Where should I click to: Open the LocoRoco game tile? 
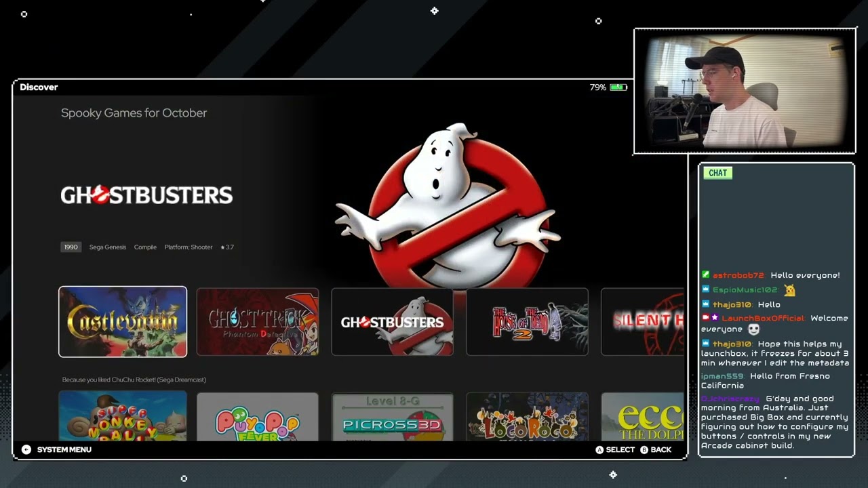pos(527,417)
